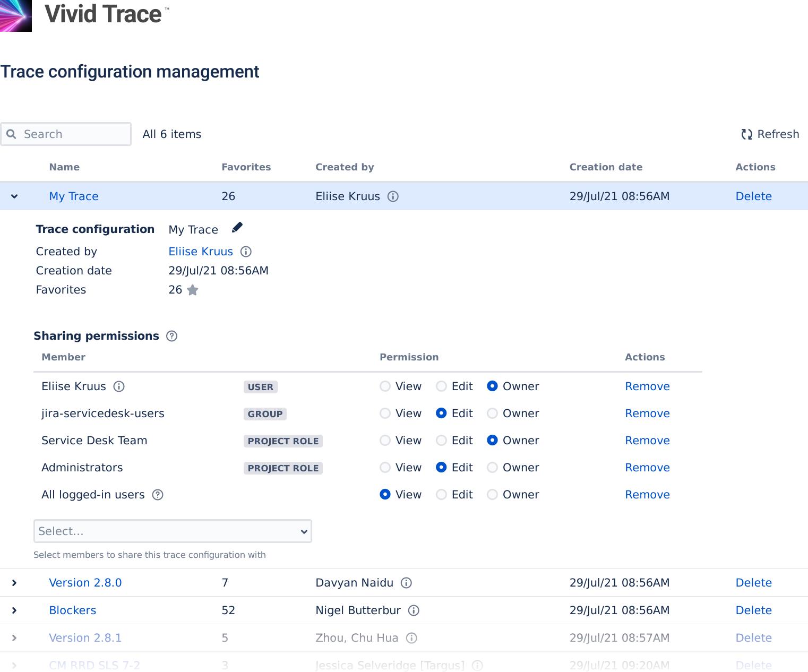The image size is (808, 672).
Task: Open Eliise Kruus profile link
Action: (201, 252)
